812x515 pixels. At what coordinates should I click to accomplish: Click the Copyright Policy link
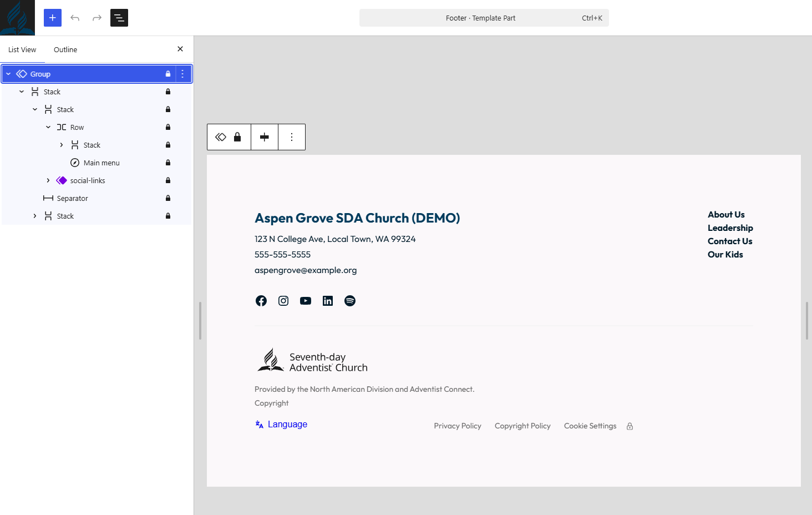point(522,426)
